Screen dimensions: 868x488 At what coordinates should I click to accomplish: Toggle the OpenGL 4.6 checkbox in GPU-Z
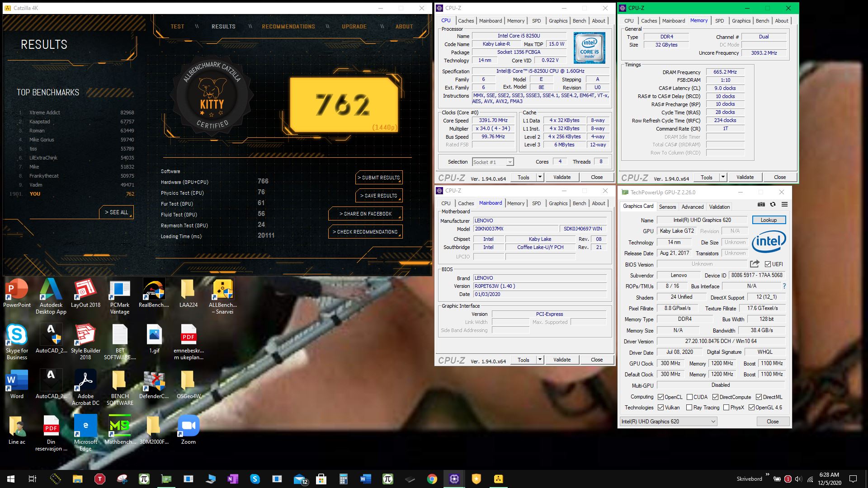[x=751, y=408]
